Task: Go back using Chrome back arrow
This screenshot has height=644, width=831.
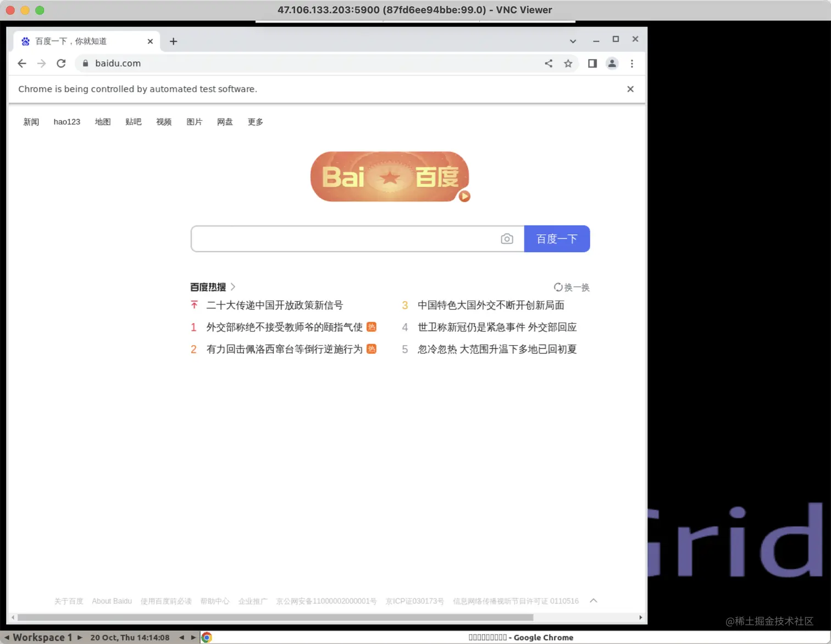Action: 22,63
